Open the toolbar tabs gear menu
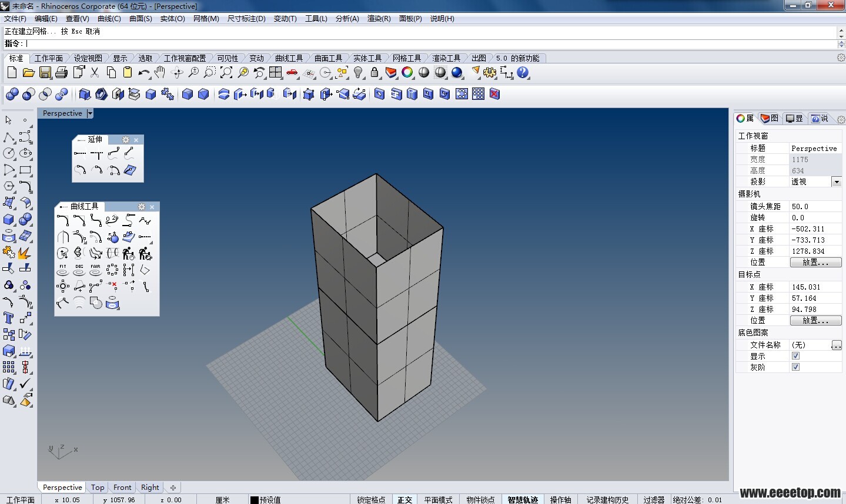Screen dimensions: 846x504 point(841,58)
